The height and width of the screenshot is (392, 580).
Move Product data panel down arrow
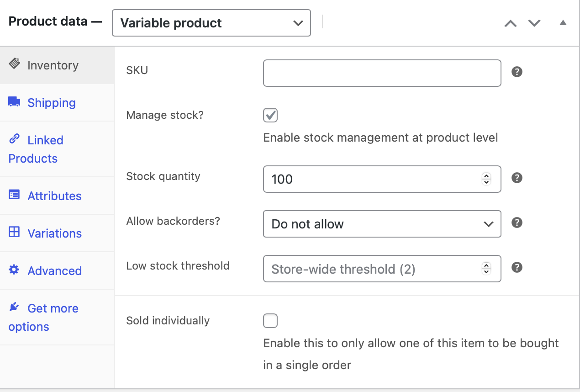534,23
